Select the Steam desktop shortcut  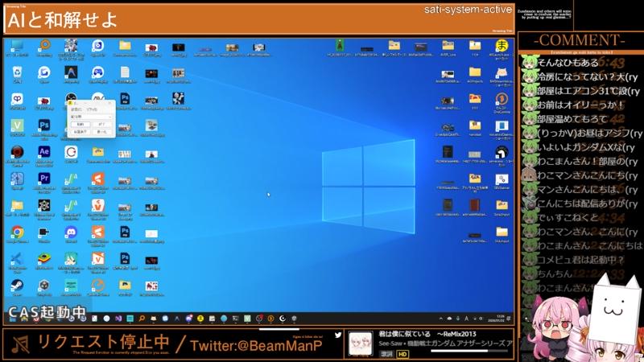(17, 286)
